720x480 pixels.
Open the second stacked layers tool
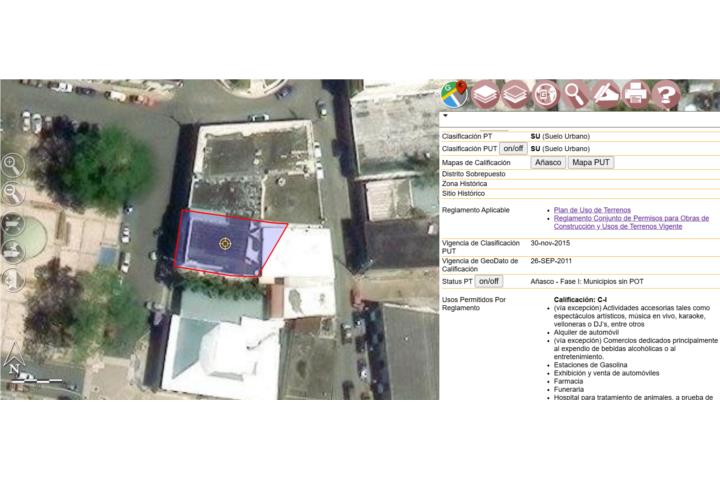click(515, 94)
